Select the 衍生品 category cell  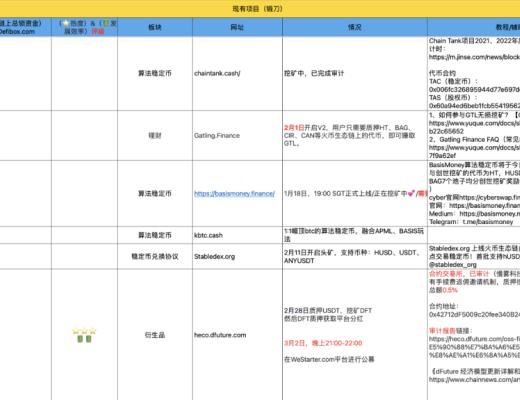155,335
